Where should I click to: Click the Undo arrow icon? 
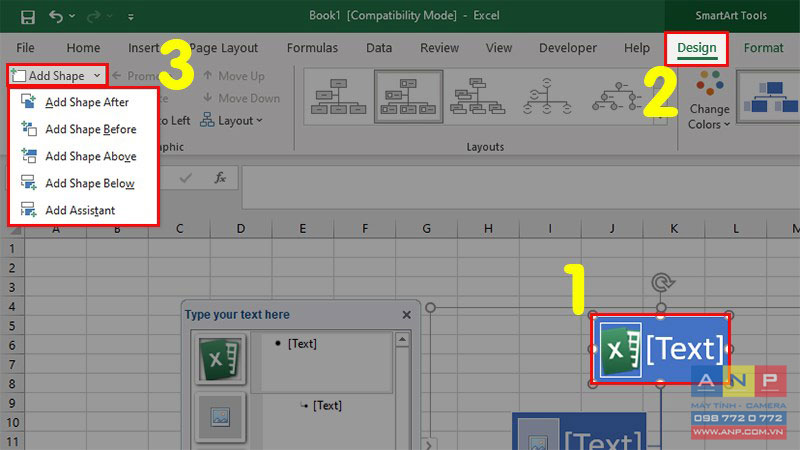56,17
